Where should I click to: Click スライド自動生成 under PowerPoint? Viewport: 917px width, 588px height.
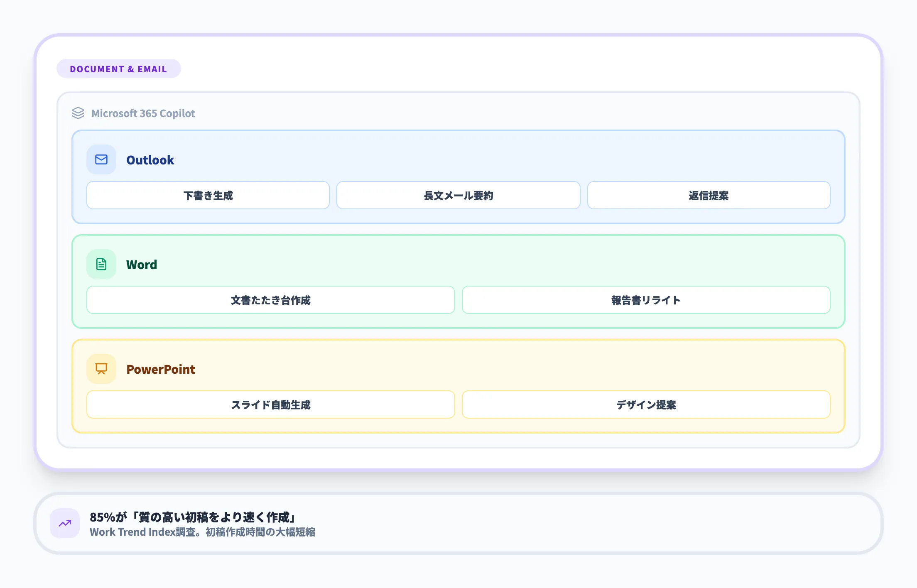[271, 404]
